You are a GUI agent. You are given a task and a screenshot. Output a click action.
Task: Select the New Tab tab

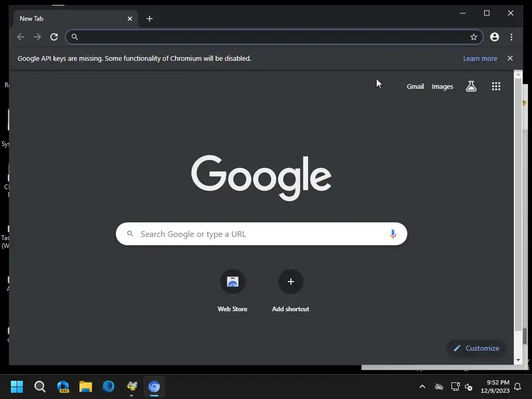(76, 19)
